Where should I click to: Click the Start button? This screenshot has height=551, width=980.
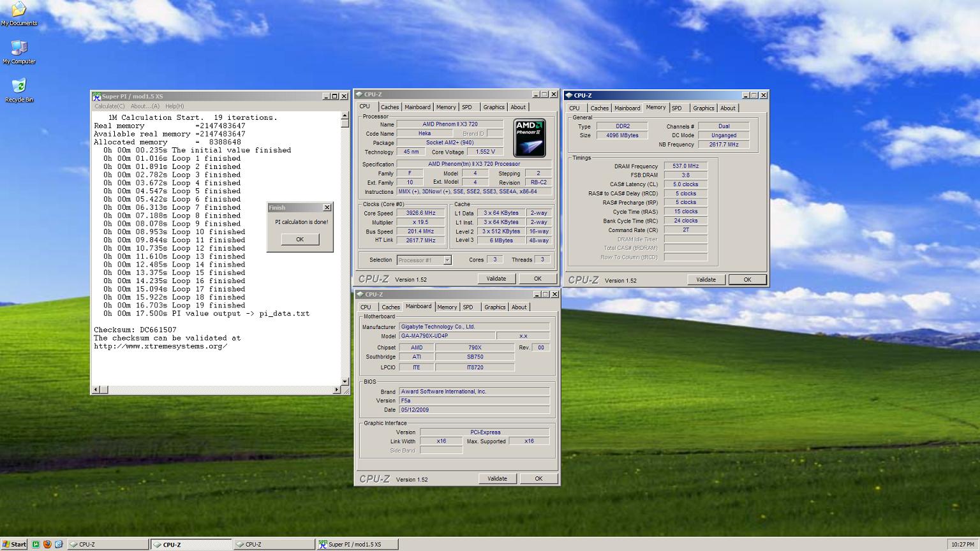pos(14,544)
